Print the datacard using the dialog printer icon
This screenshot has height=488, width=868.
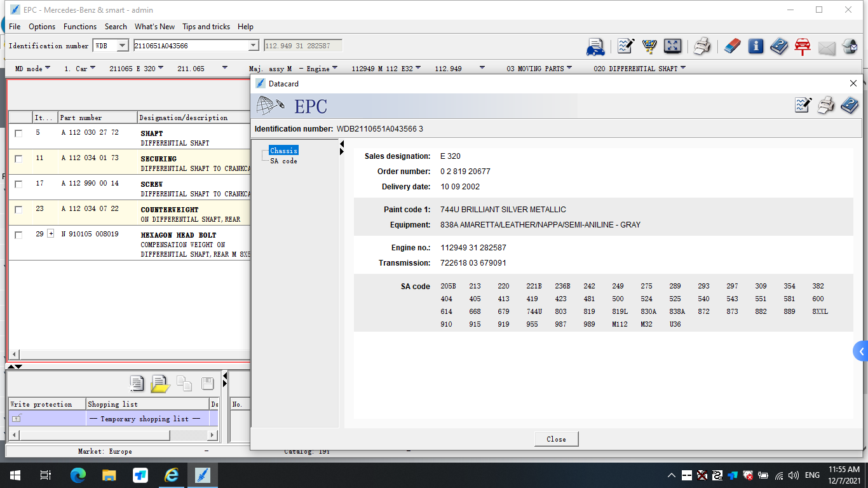pos(826,105)
